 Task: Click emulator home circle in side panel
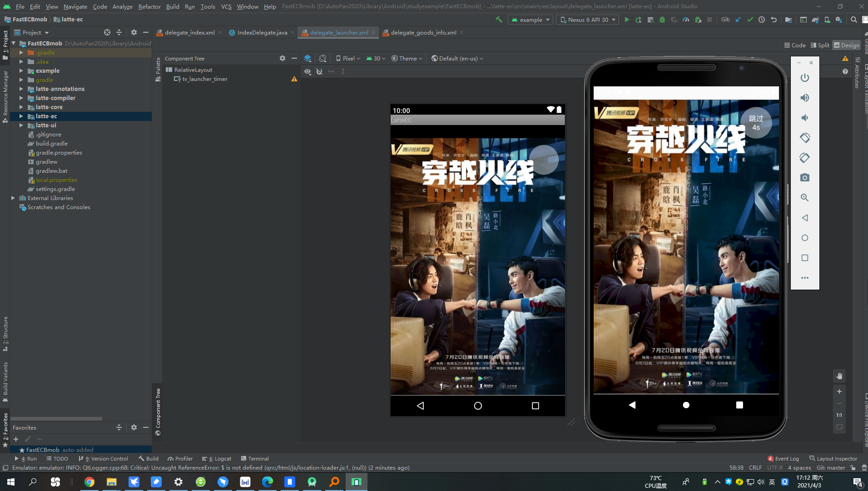[804, 238]
